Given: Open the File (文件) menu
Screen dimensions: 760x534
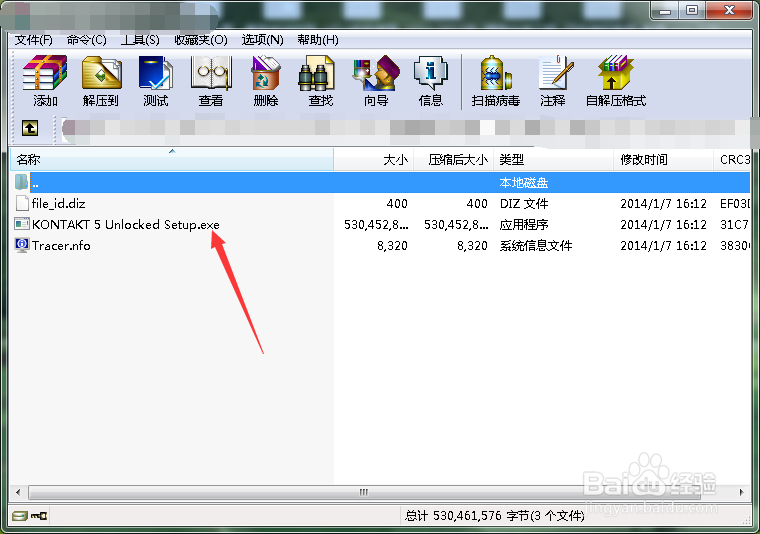Looking at the screenshot, I should 33,40.
